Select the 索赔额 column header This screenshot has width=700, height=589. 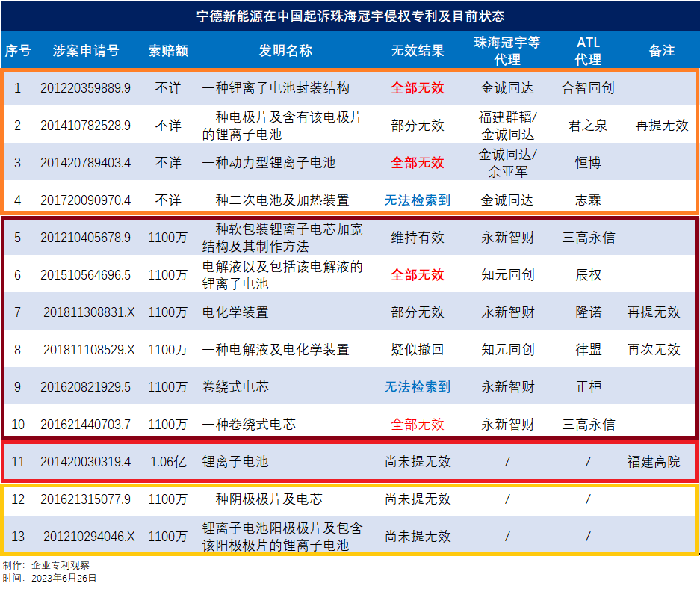pos(168,51)
